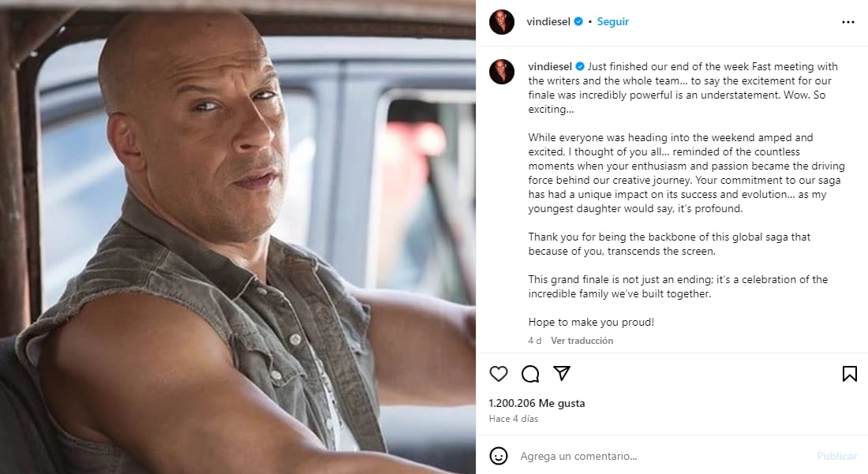This screenshot has width=868, height=474.
Task: Save the post with the bookmark icon
Action: (849, 373)
